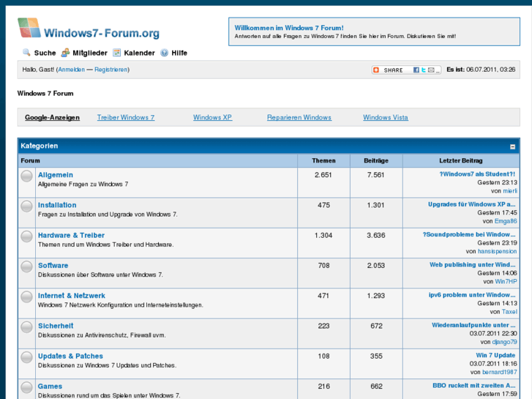
Task: View user profile Win7HP
Action: pyautogui.click(x=506, y=282)
